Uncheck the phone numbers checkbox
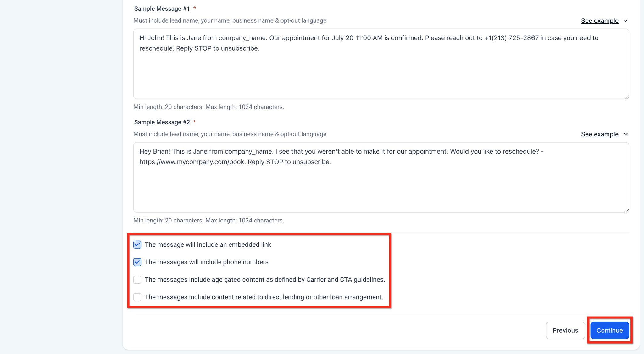The height and width of the screenshot is (354, 644). pos(137,262)
